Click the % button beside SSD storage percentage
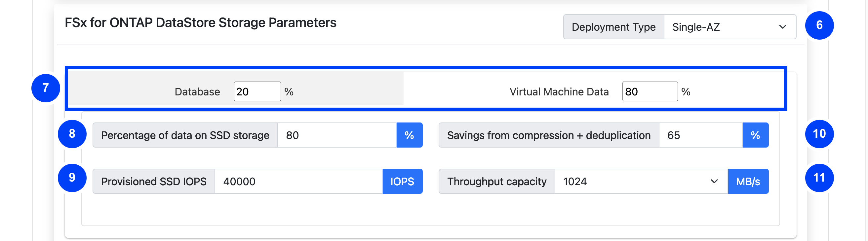This screenshot has height=241, width=868. pyautogui.click(x=410, y=135)
